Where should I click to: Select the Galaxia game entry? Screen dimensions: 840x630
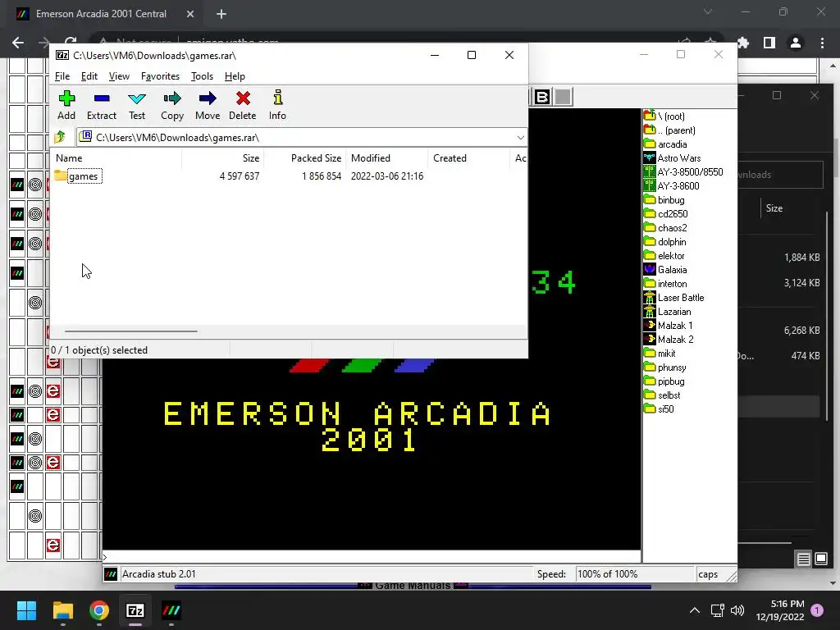coord(665,269)
